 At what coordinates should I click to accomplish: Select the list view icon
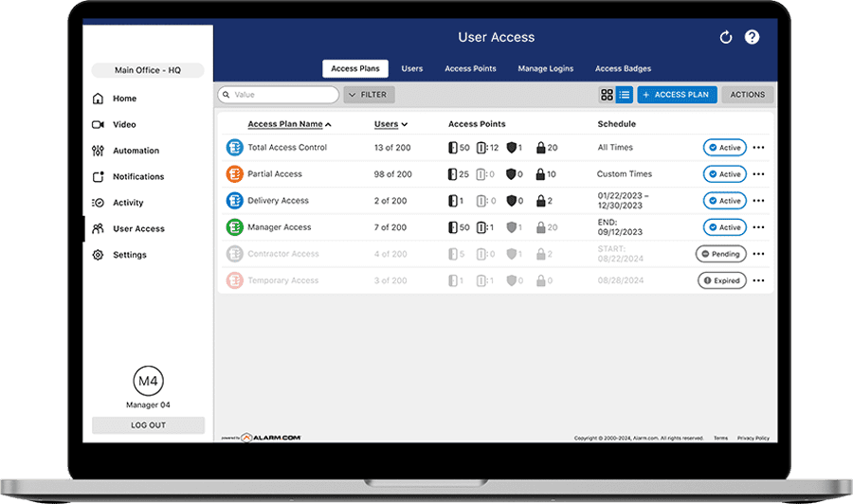[x=624, y=95]
